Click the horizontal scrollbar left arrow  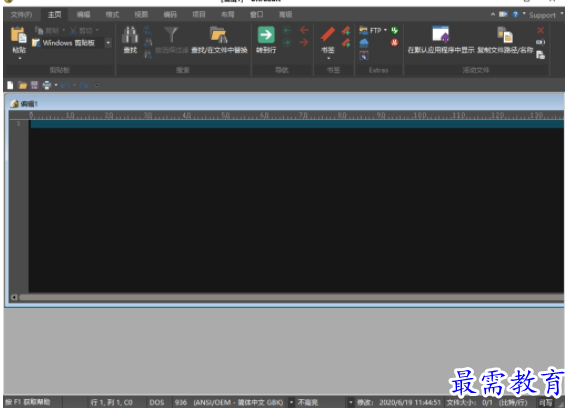(14, 297)
